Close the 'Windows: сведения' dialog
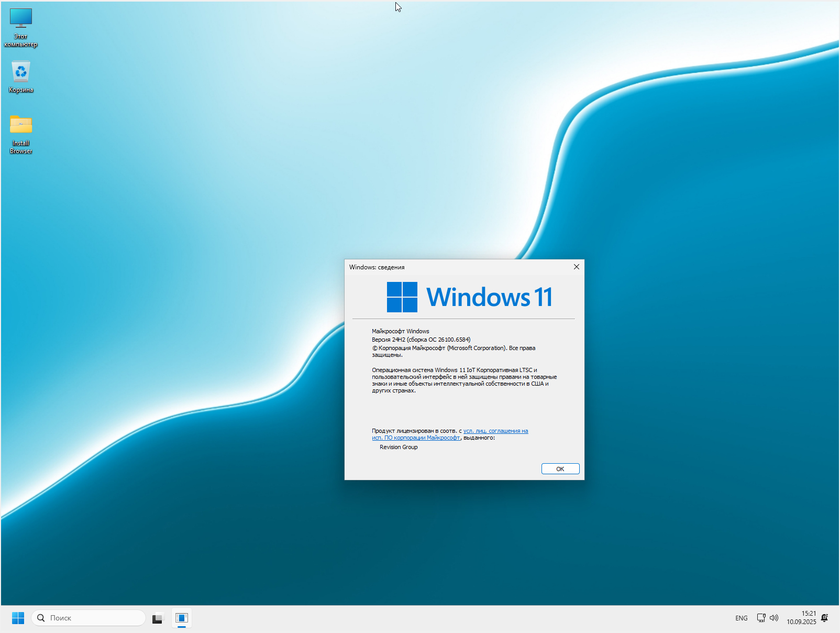Viewport: 840px width, 633px height. tap(577, 267)
